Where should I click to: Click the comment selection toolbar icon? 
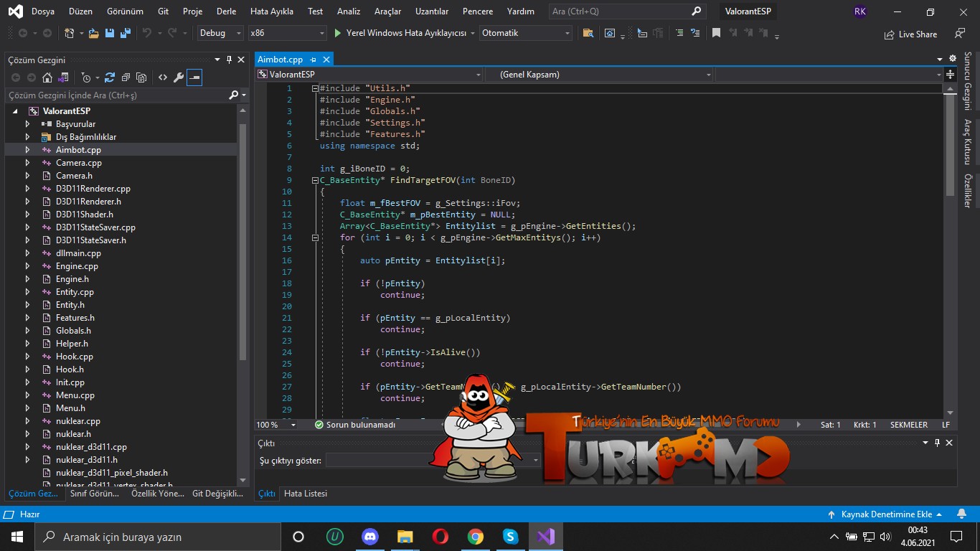coord(678,33)
